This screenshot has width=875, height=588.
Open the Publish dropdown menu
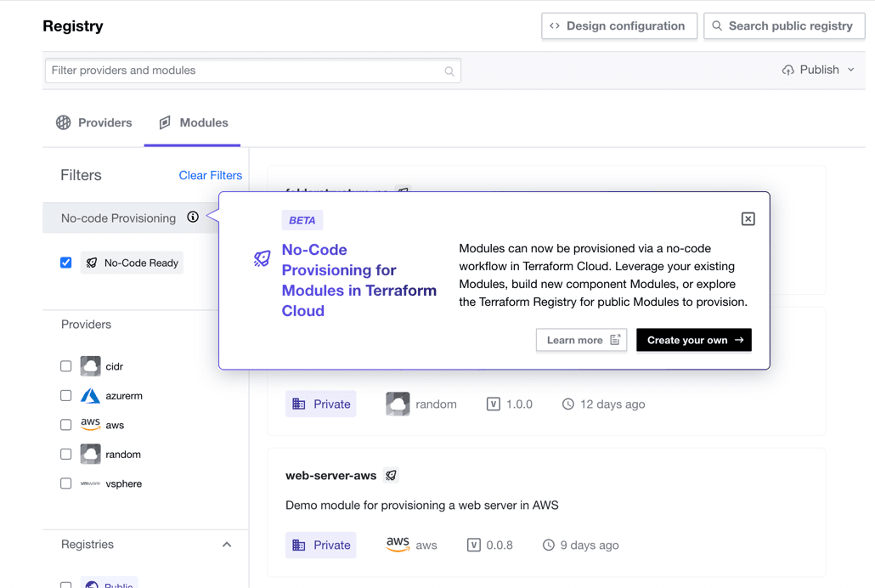coord(818,70)
